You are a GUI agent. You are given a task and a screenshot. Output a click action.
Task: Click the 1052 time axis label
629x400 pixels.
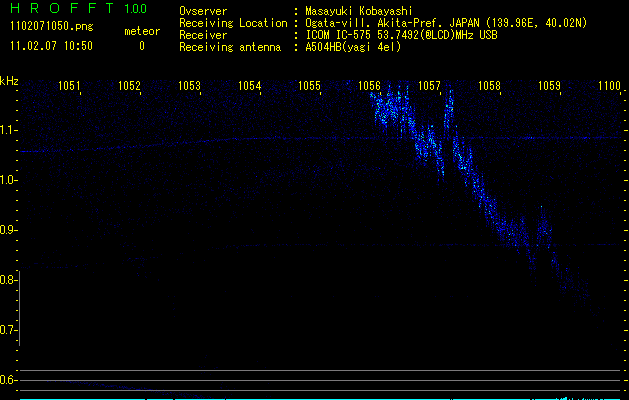tap(129, 86)
